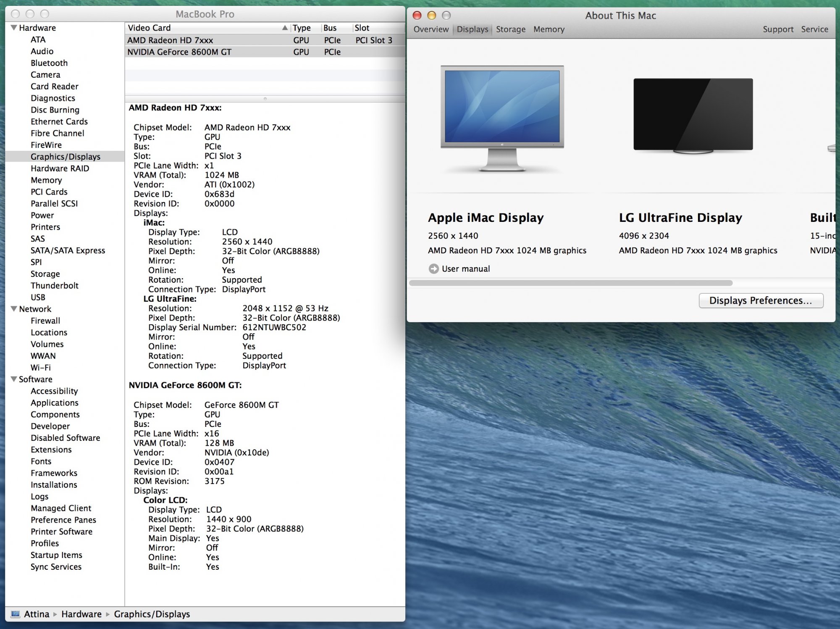840x629 pixels.
Task: Switch to the Memory tab
Action: point(549,29)
